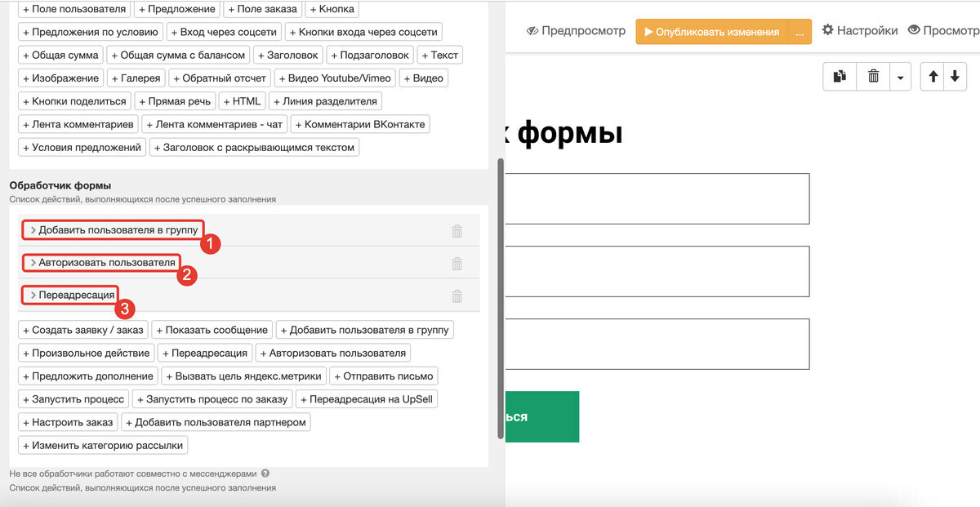This screenshot has width=980, height=507.
Task: Add the '+ Авторизовать пользователя' handler button
Action: pos(333,353)
